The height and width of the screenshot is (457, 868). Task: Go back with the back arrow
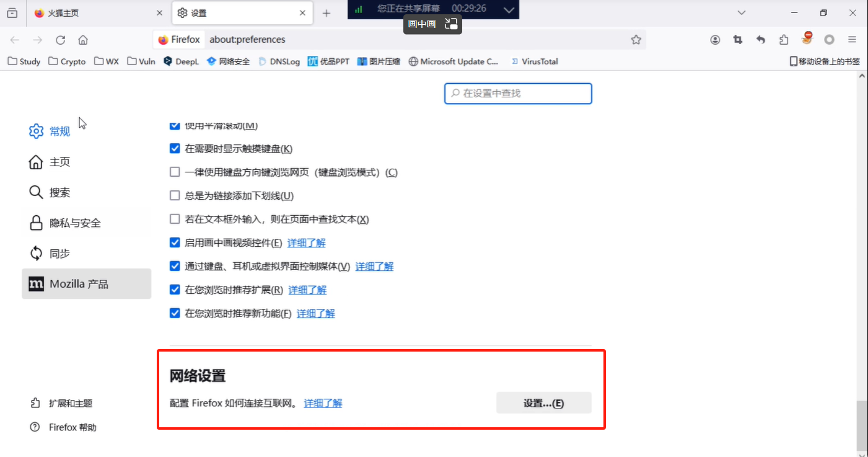tap(15, 40)
